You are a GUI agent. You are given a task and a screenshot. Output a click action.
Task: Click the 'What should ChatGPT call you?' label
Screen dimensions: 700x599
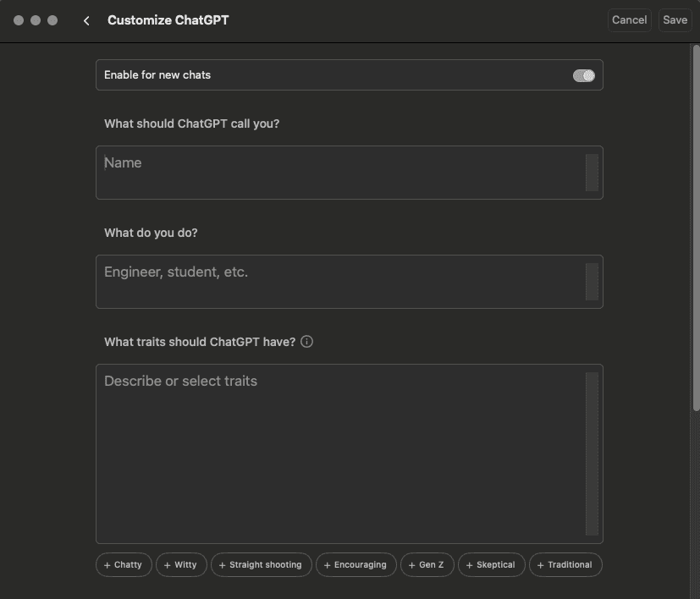pos(192,124)
